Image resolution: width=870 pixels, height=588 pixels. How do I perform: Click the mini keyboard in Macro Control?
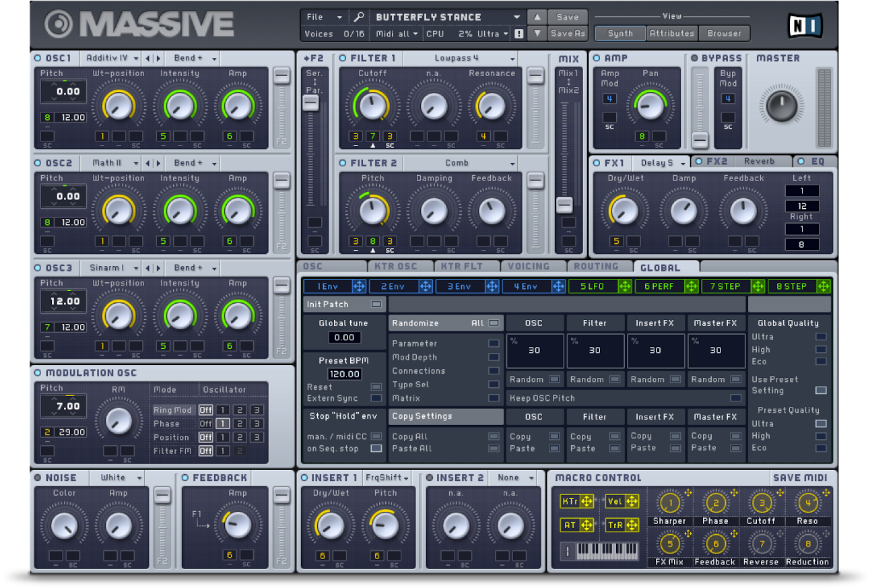pyautogui.click(x=599, y=551)
